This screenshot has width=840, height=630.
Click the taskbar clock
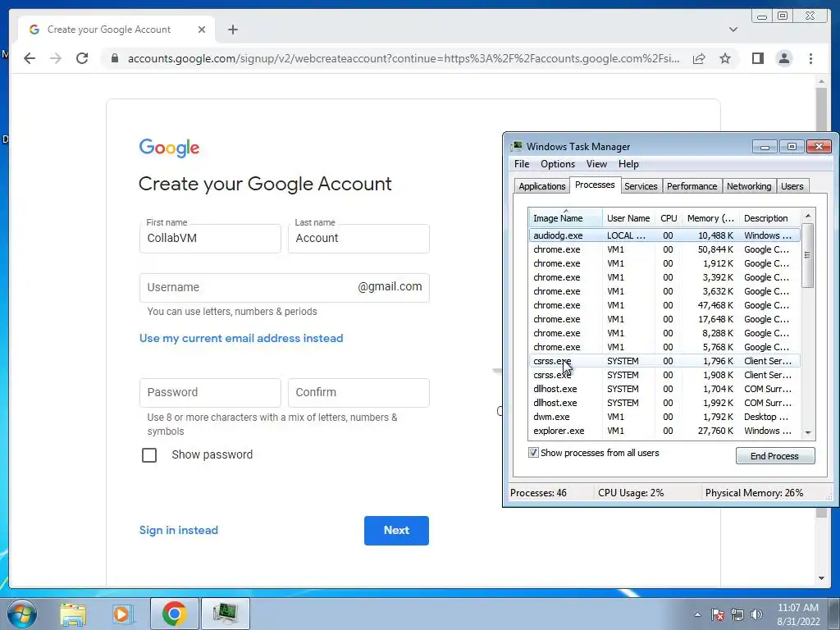tap(798, 614)
